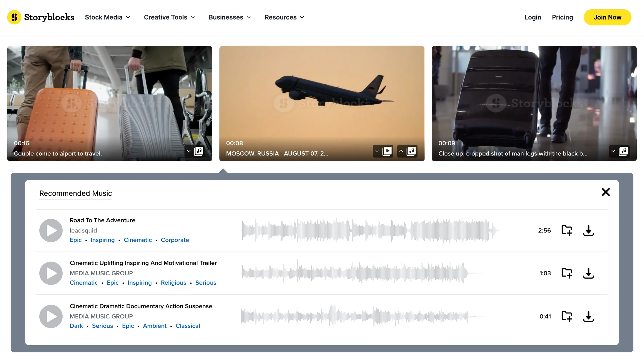This screenshot has height=363, width=644.
Task: Add 'Road To The Adventure' to a folder
Action: click(x=567, y=230)
